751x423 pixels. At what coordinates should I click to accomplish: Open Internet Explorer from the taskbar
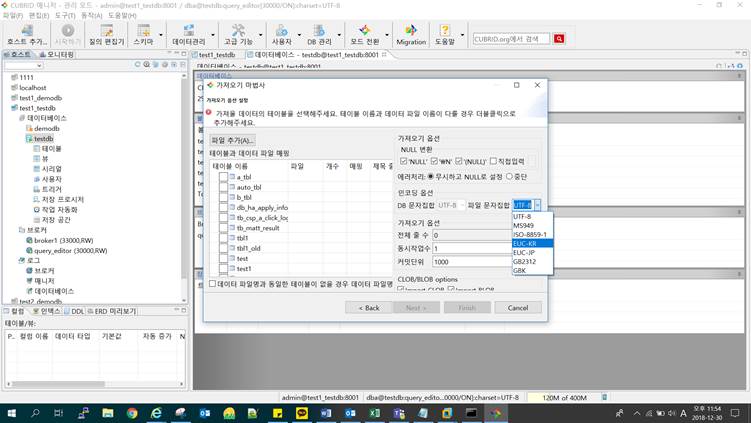coord(157,413)
